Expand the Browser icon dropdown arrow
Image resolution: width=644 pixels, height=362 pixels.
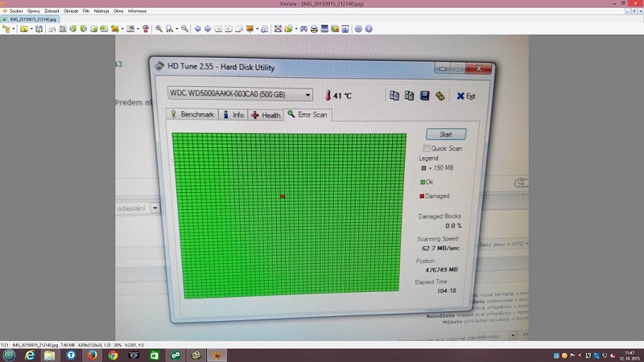pos(14,29)
